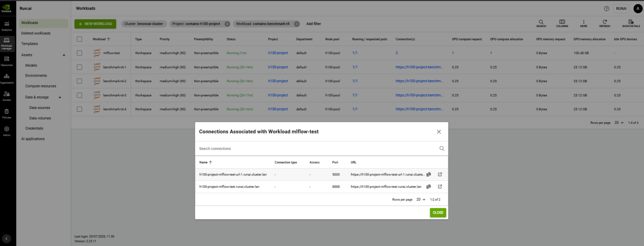644x246 pixels.
Task: Click the CLOSE button in dialog
Action: 438,213
